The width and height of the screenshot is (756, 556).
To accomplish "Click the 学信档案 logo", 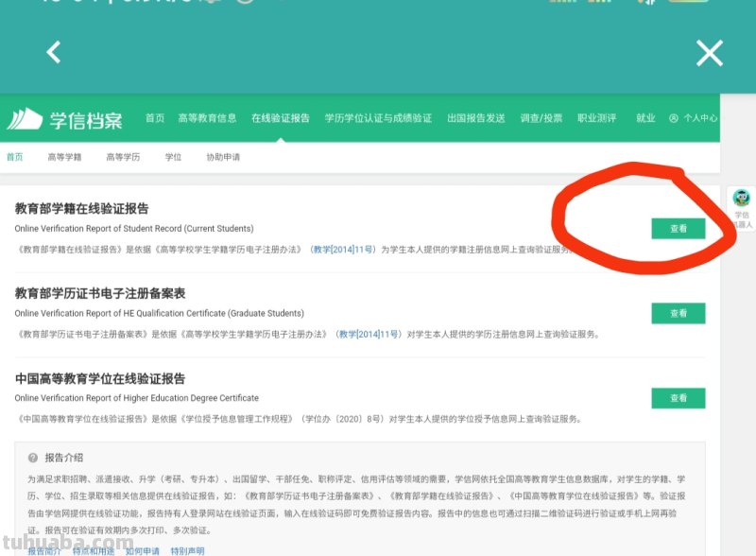I will 64,119.
